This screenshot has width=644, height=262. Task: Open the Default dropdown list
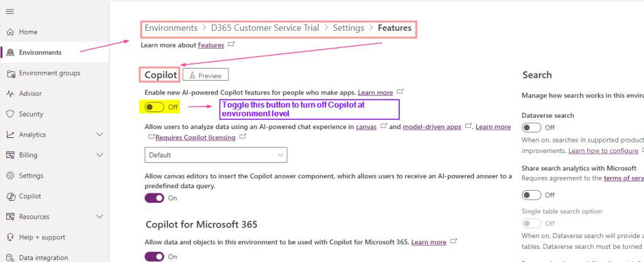pos(216,155)
